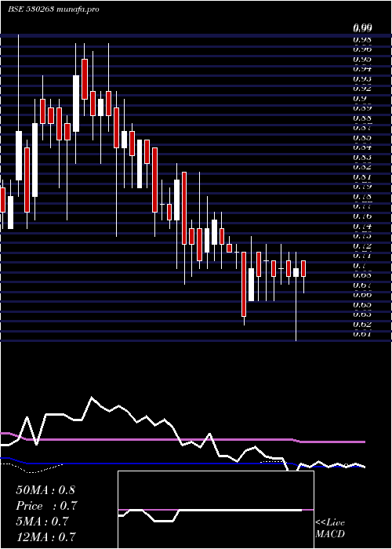
Task: Click the 0.65 price axis label
Action: [x=362, y=304]
